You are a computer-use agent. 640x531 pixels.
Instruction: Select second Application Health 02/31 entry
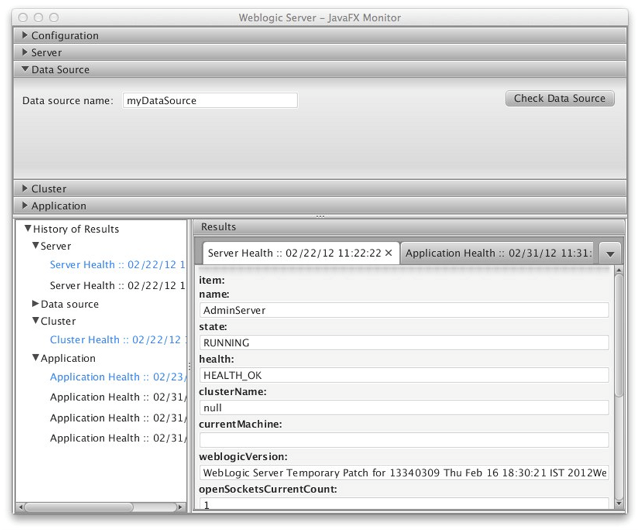pos(118,418)
